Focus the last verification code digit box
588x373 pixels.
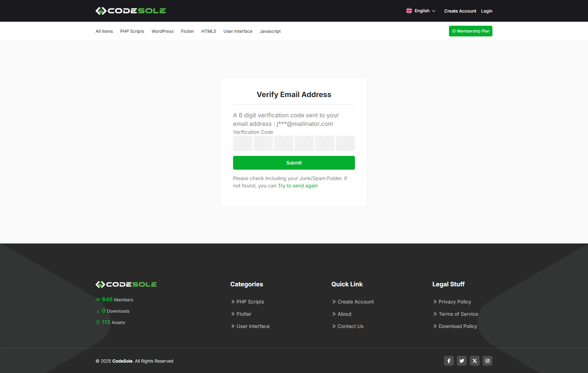(345, 143)
